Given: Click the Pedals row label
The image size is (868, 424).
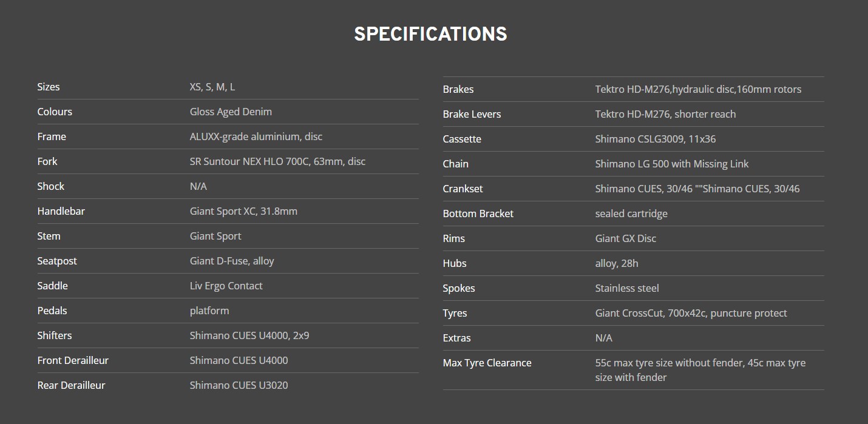Looking at the screenshot, I should coord(52,311).
